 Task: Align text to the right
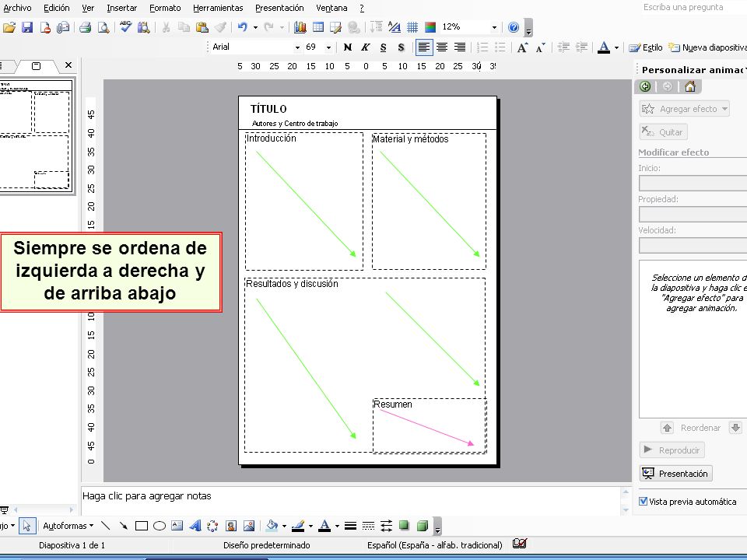click(x=460, y=47)
